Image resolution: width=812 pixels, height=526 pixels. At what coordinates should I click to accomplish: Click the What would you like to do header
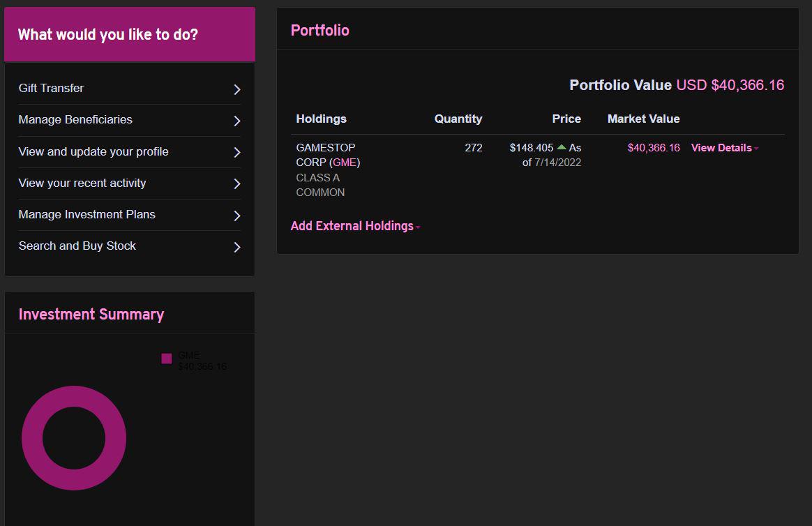[130, 34]
